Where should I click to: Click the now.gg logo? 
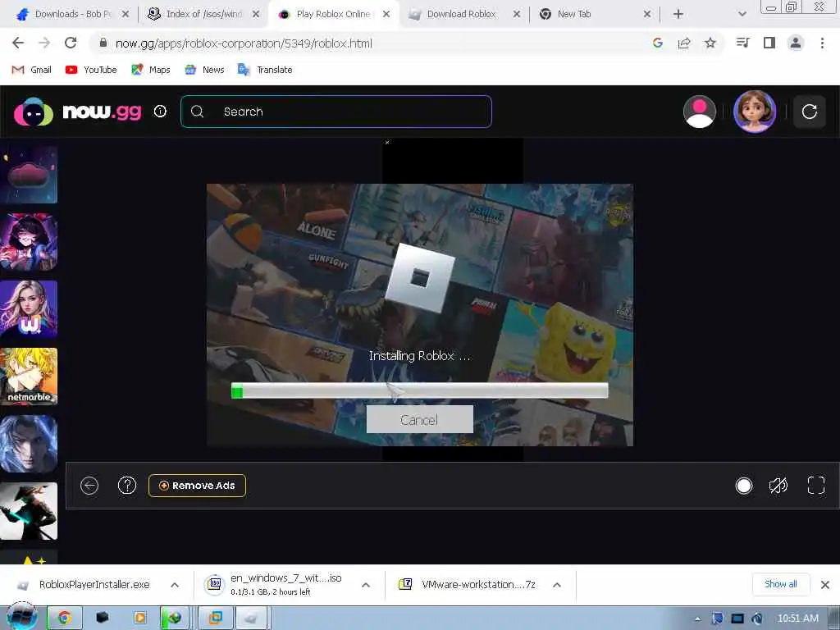click(78, 112)
